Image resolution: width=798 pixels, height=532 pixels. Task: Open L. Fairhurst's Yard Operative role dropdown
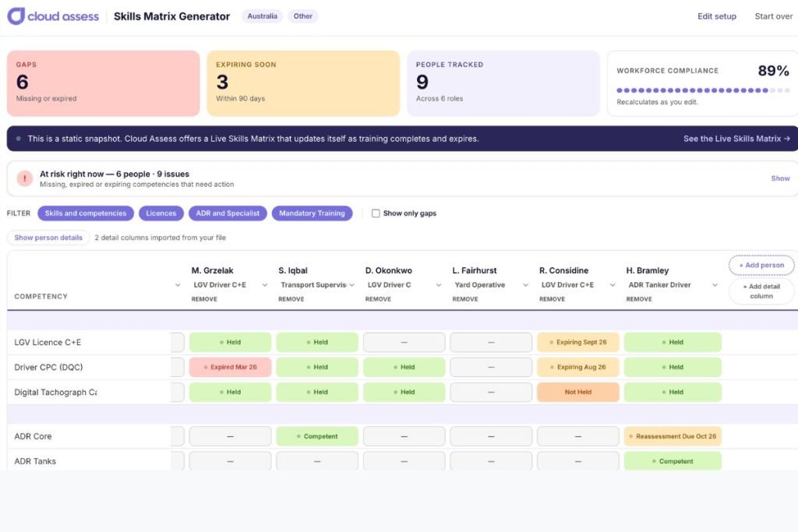(x=491, y=285)
